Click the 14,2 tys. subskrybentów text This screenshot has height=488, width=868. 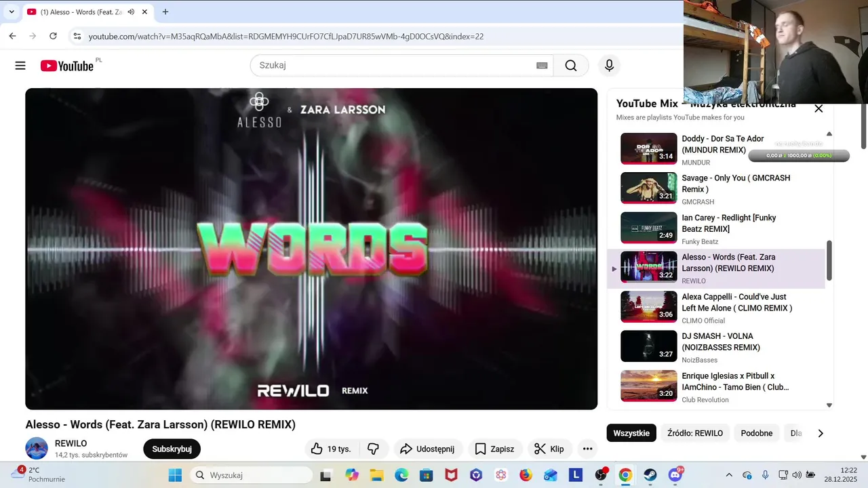pyautogui.click(x=91, y=455)
